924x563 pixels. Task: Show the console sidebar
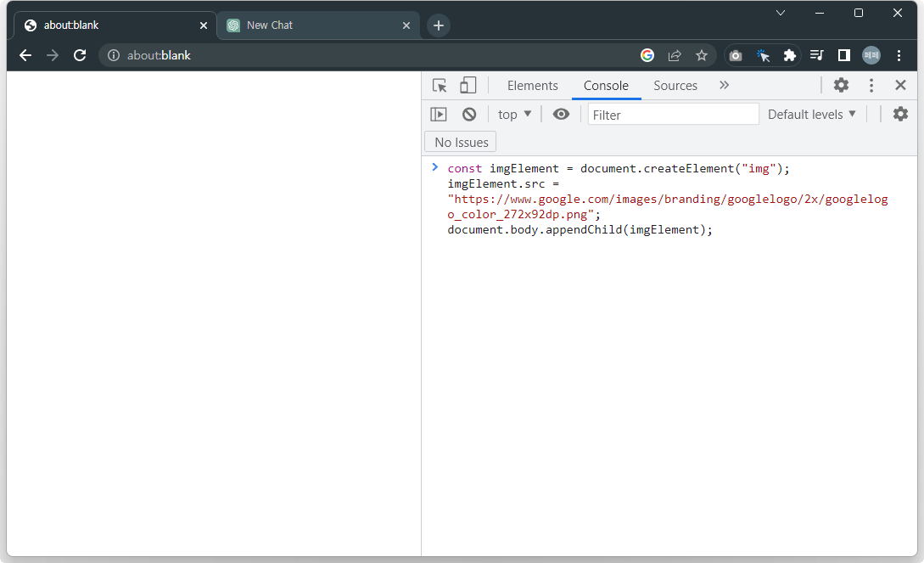(x=439, y=115)
